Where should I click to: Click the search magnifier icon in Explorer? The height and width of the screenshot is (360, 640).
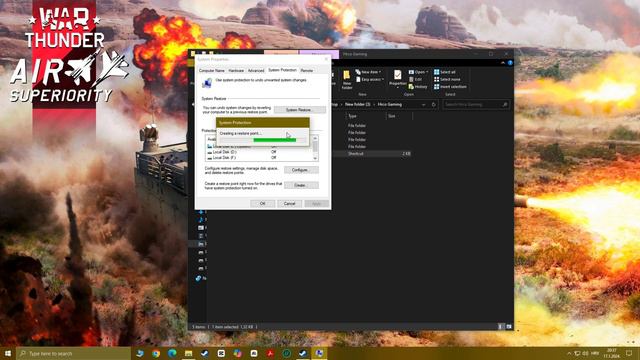click(504, 104)
